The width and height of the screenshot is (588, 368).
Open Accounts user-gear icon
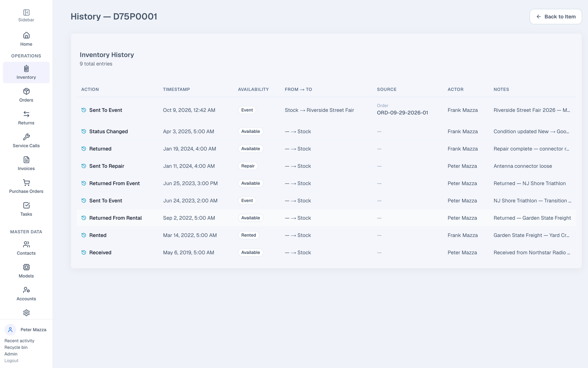26,290
